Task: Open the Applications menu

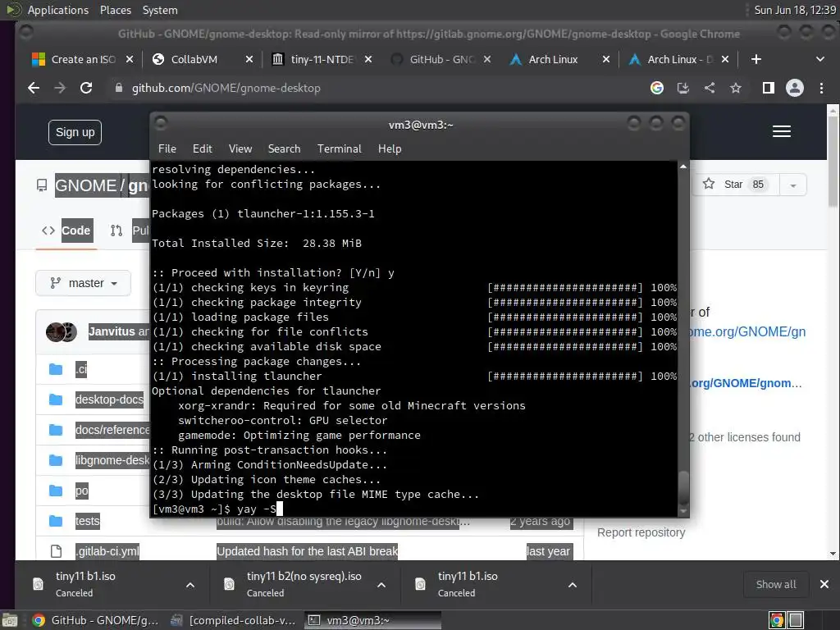Action: click(58, 10)
